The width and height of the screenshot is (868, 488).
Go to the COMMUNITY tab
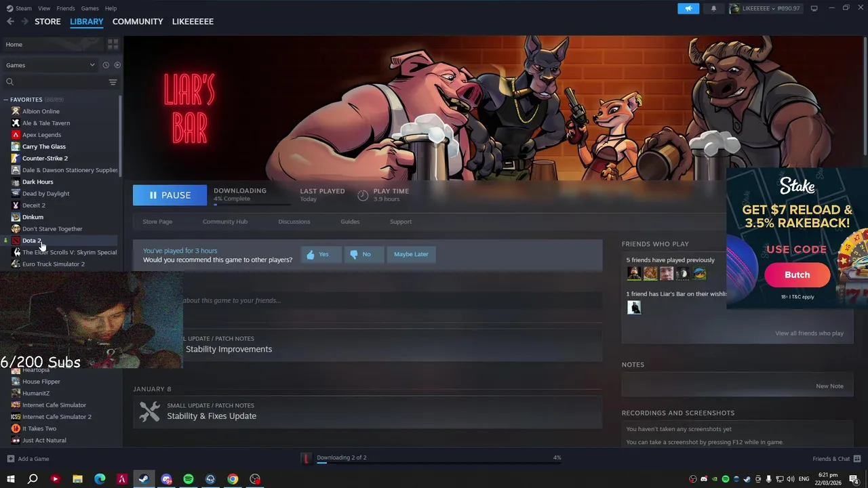coord(138,22)
